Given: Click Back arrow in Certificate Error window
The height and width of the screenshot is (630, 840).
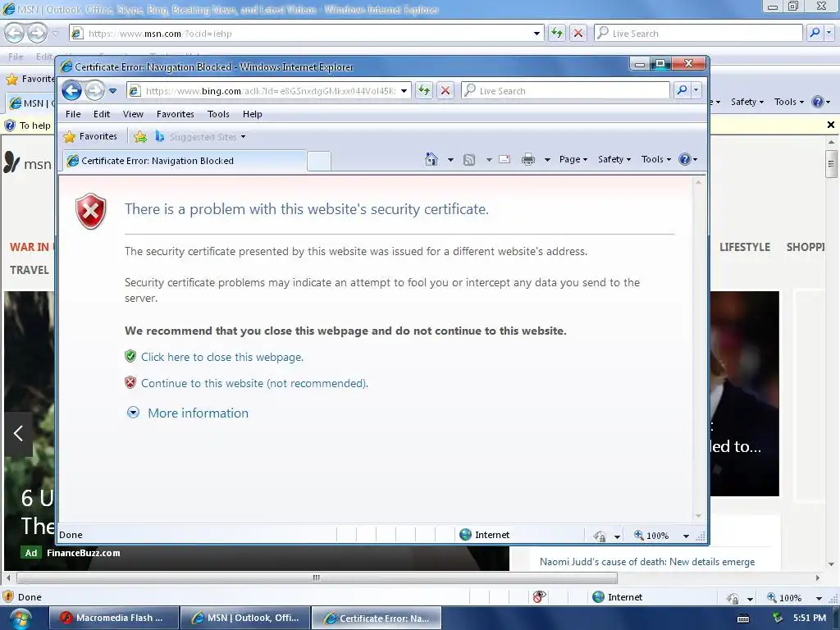Looking at the screenshot, I should [71, 90].
